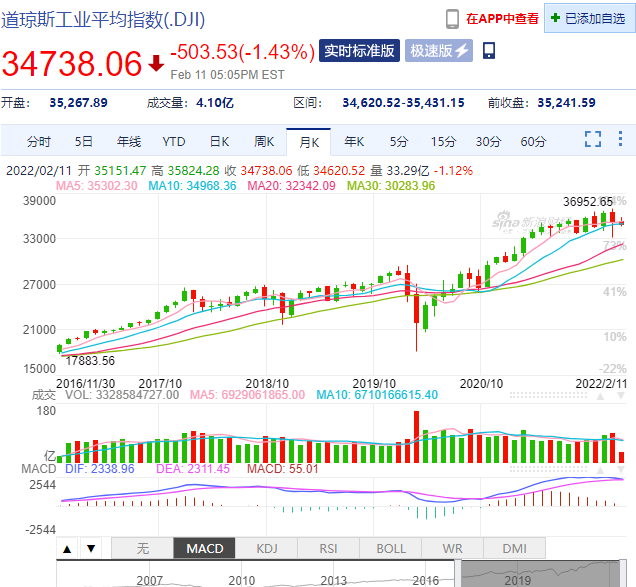Click the 34738.06 current price
The width and height of the screenshot is (636, 587).
point(72,64)
